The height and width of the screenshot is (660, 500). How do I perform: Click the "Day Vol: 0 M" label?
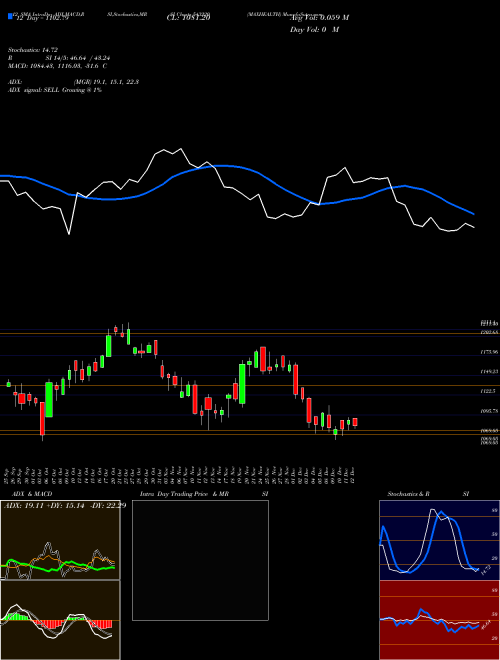[314, 29]
